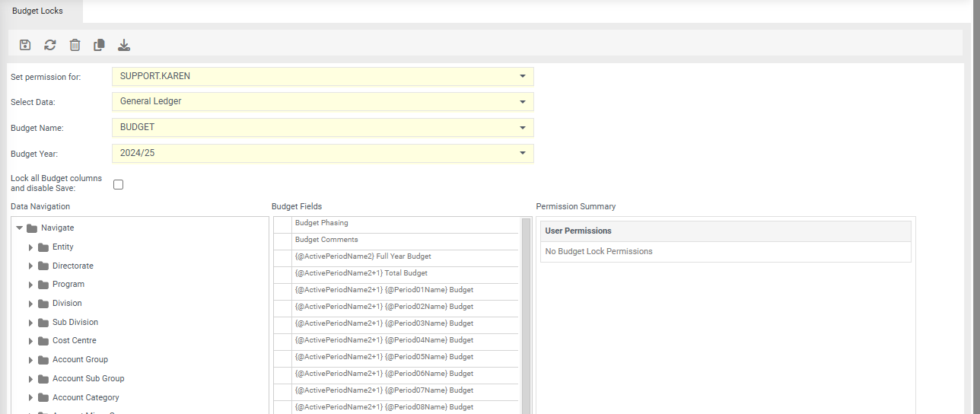Expand the Account Category tree node
Image resolution: width=980 pixels, height=414 pixels.
click(x=31, y=397)
